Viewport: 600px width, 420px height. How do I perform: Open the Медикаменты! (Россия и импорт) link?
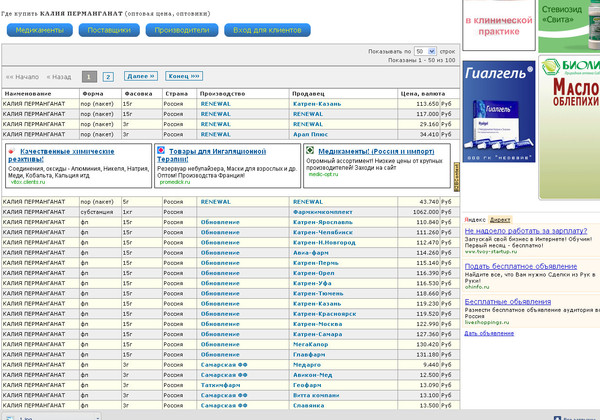(x=376, y=151)
